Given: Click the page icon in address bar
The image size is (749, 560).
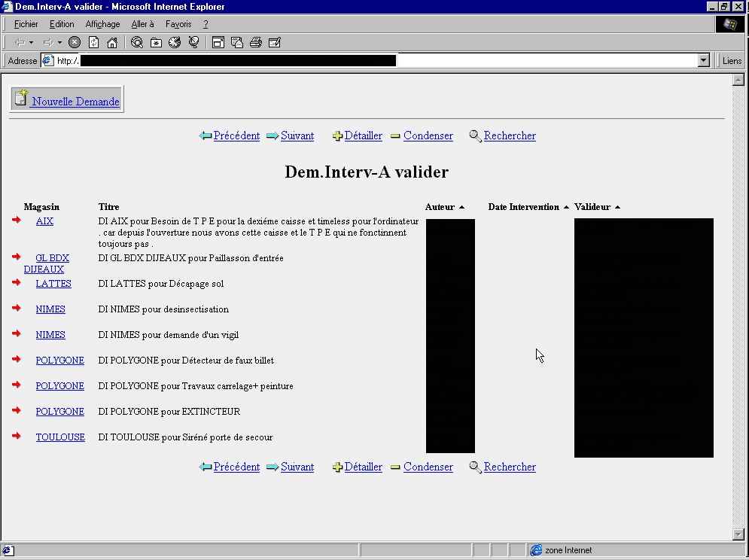Looking at the screenshot, I should (47, 61).
